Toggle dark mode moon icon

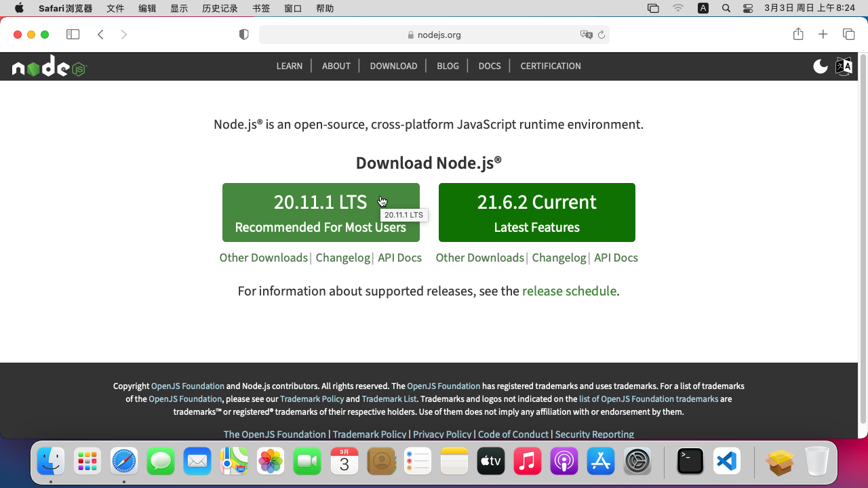click(x=821, y=66)
